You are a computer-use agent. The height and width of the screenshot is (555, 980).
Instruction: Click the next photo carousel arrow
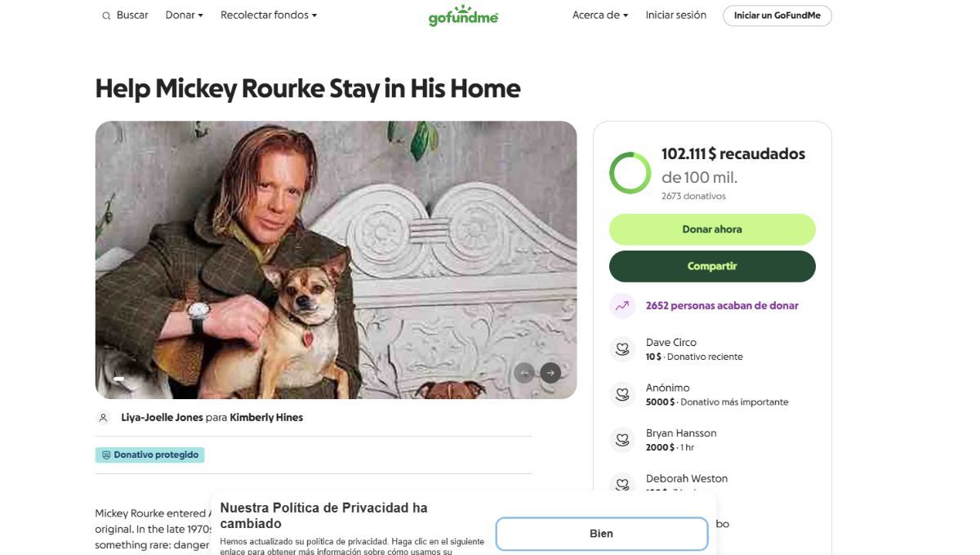point(550,372)
